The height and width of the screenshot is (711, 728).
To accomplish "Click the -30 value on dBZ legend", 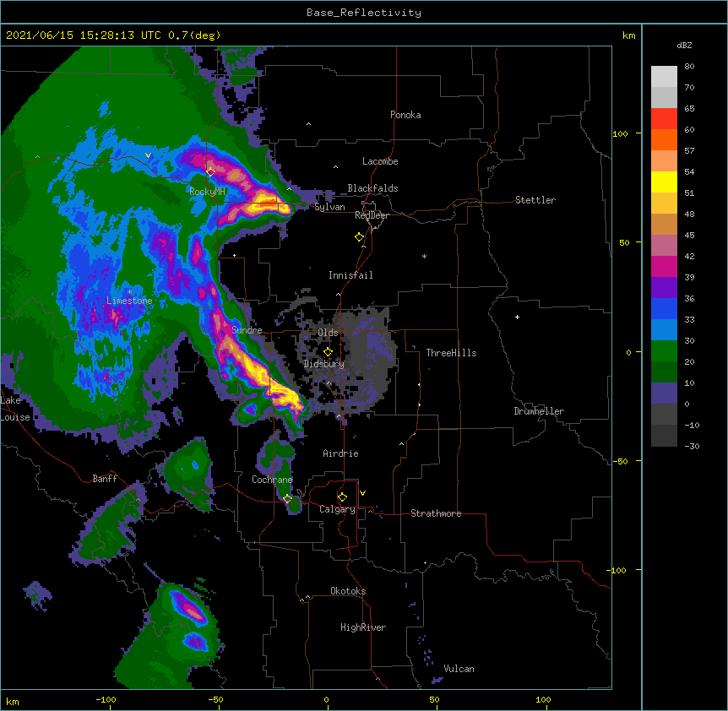I will pyautogui.click(x=692, y=446).
